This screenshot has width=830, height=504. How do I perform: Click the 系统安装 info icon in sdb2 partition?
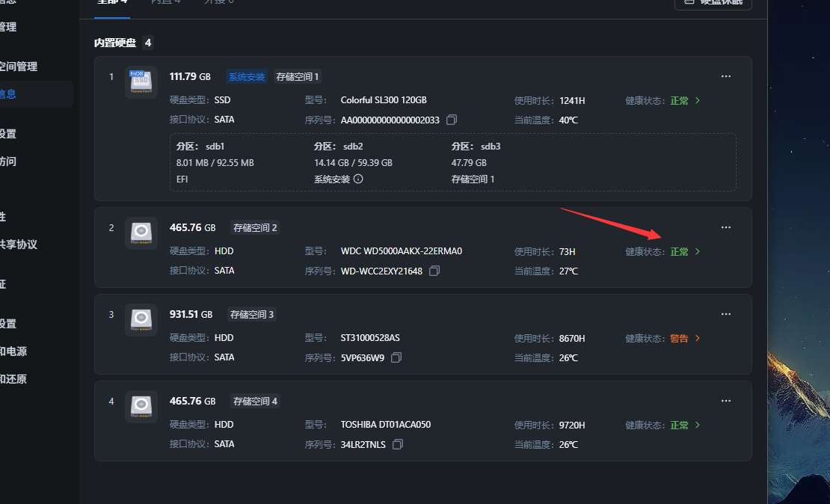[x=358, y=179]
